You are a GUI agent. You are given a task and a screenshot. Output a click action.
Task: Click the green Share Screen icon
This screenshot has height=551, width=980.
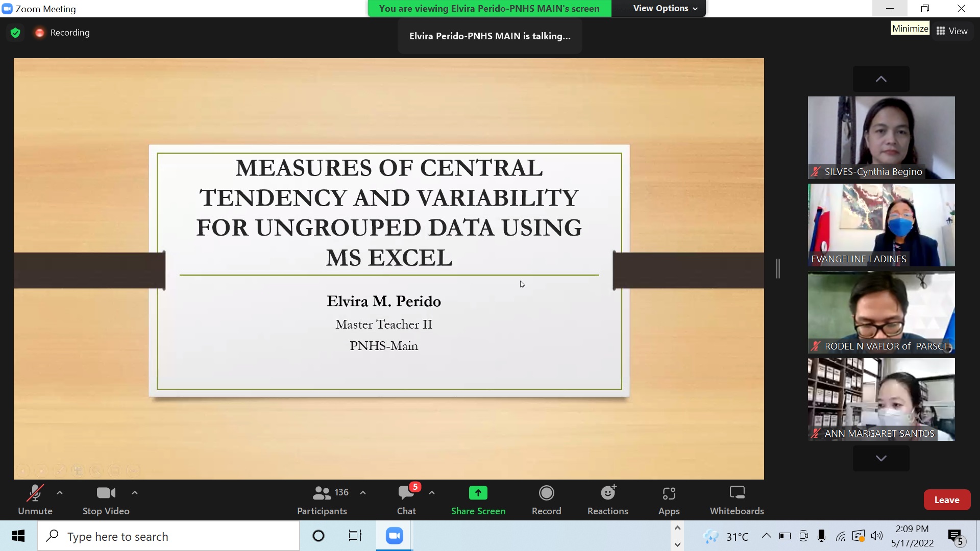click(478, 493)
